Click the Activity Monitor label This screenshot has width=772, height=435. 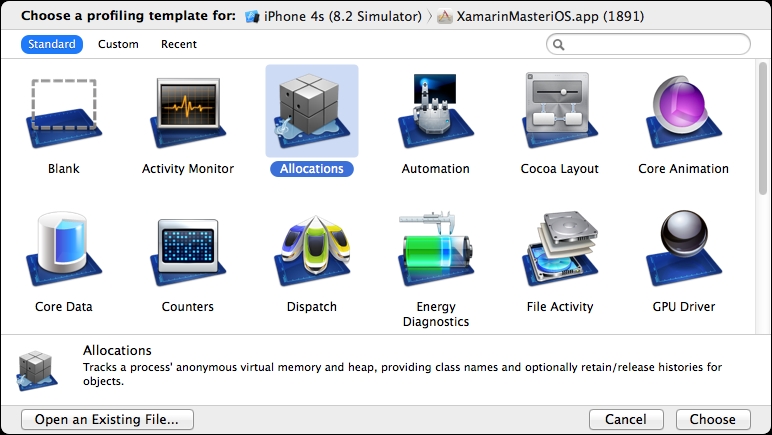pyautogui.click(x=188, y=169)
